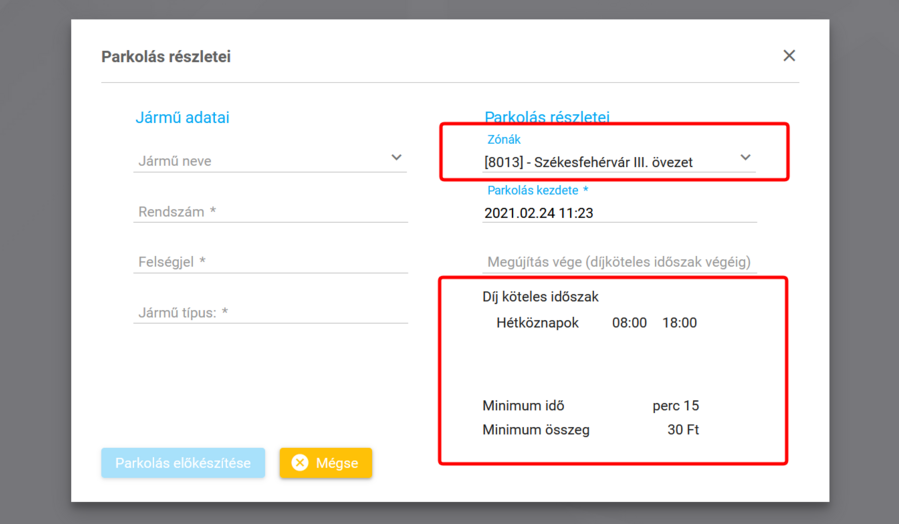Image resolution: width=899 pixels, height=524 pixels.
Task: Expand the Zónák dropdown chevron
Action: click(745, 158)
